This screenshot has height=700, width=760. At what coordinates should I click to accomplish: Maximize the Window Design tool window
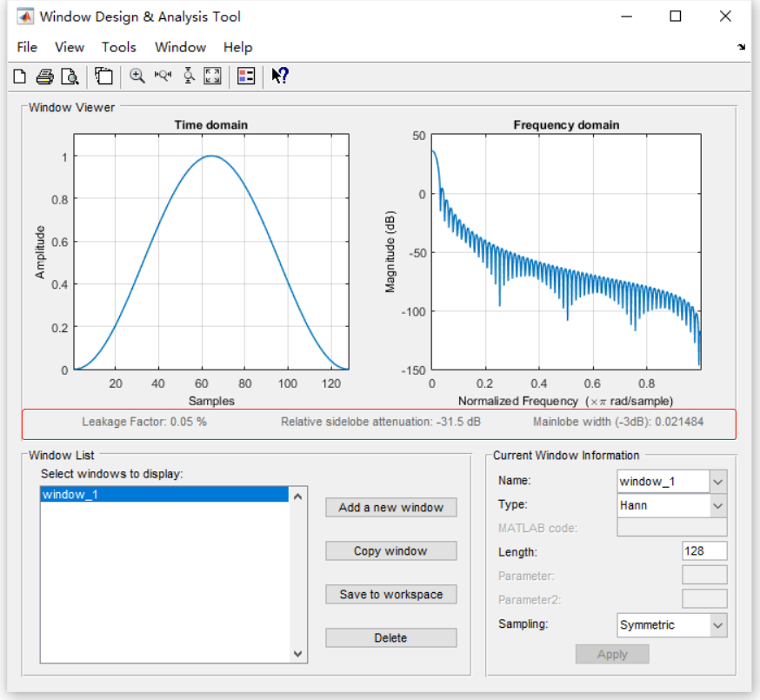675,17
